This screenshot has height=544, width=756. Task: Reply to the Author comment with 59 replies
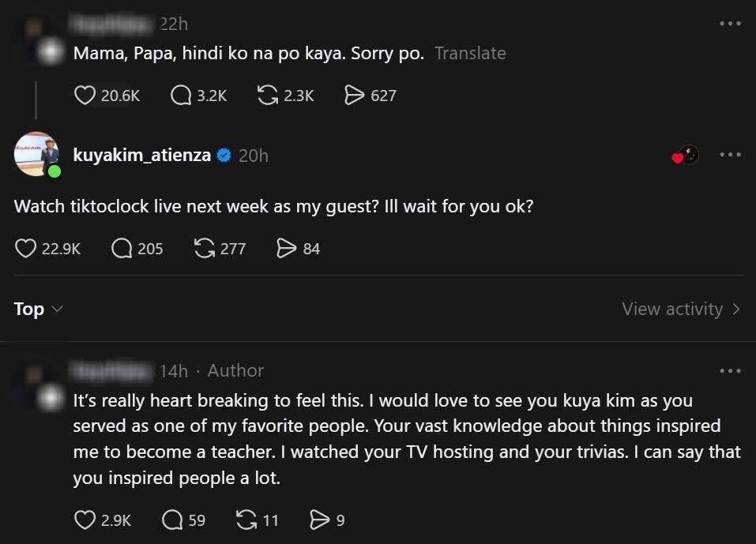click(172, 520)
